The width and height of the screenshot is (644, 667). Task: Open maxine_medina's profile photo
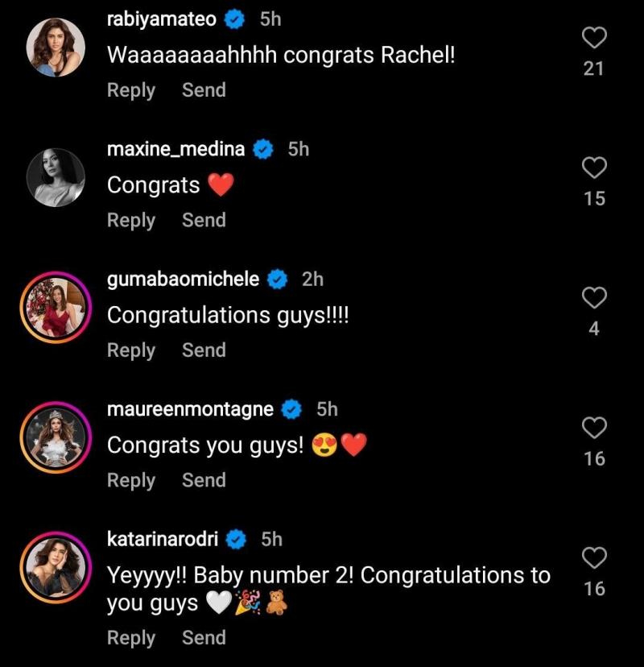coord(56,178)
